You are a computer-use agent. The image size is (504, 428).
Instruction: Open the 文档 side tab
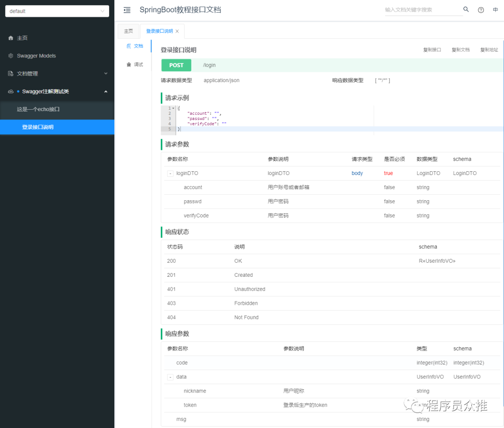[x=135, y=46]
